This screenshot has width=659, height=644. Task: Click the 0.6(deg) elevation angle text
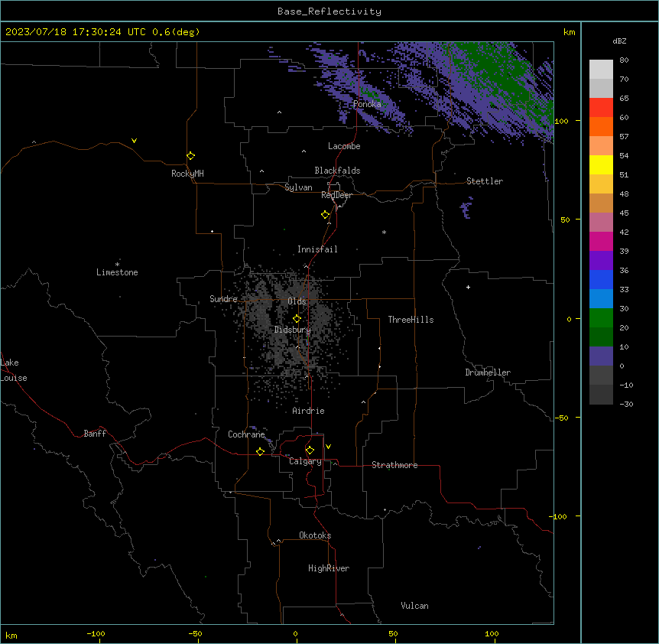click(x=176, y=32)
